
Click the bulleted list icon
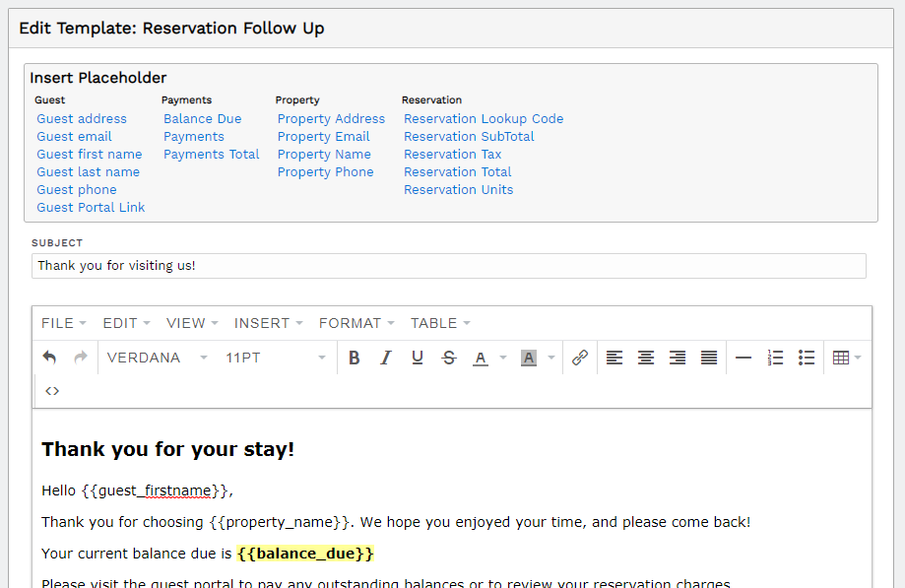tap(807, 358)
